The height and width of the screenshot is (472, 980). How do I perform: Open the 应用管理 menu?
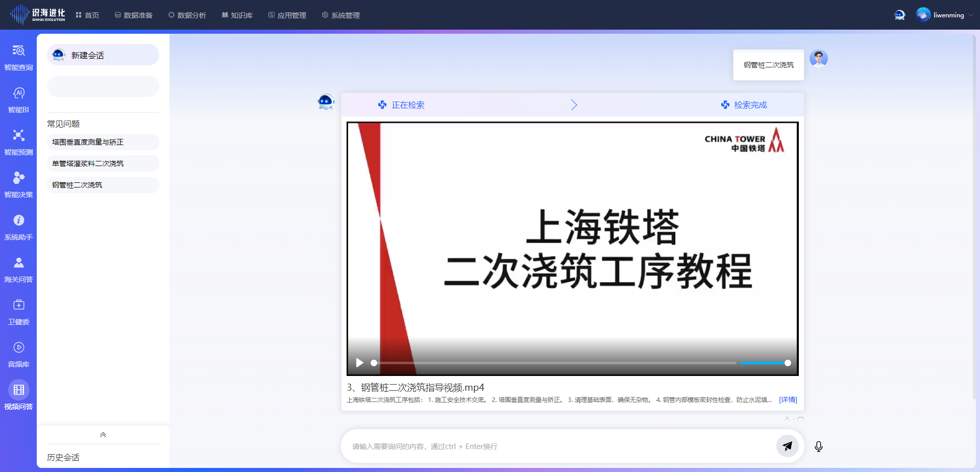[287, 15]
